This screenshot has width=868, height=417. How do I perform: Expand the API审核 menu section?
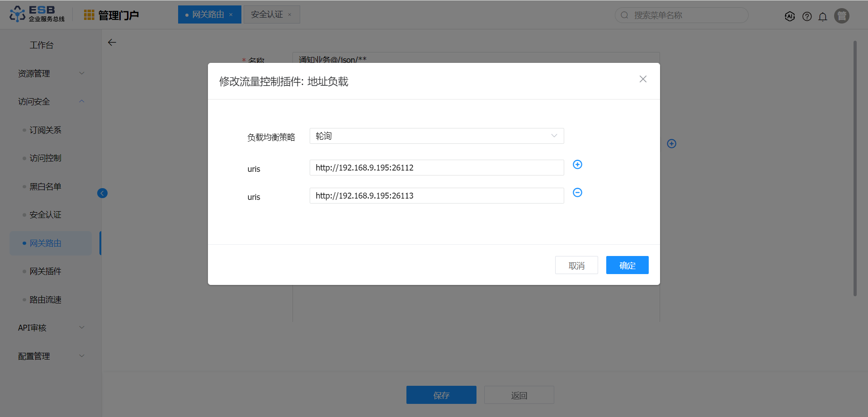(51, 328)
